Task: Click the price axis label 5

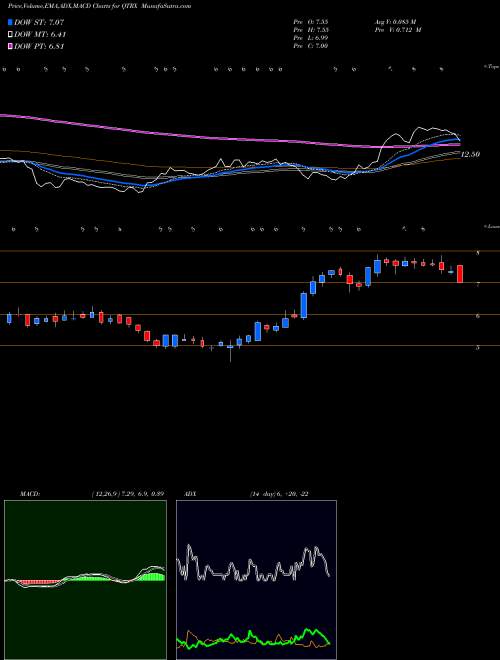Action: coord(478,348)
